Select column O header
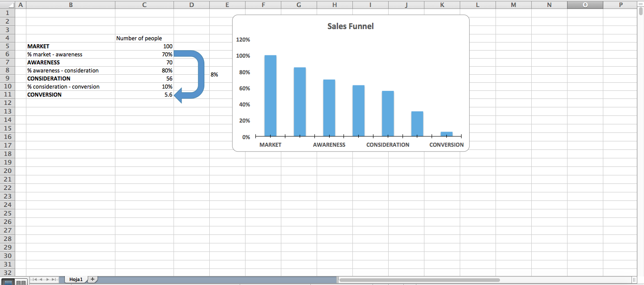 [x=585, y=4]
